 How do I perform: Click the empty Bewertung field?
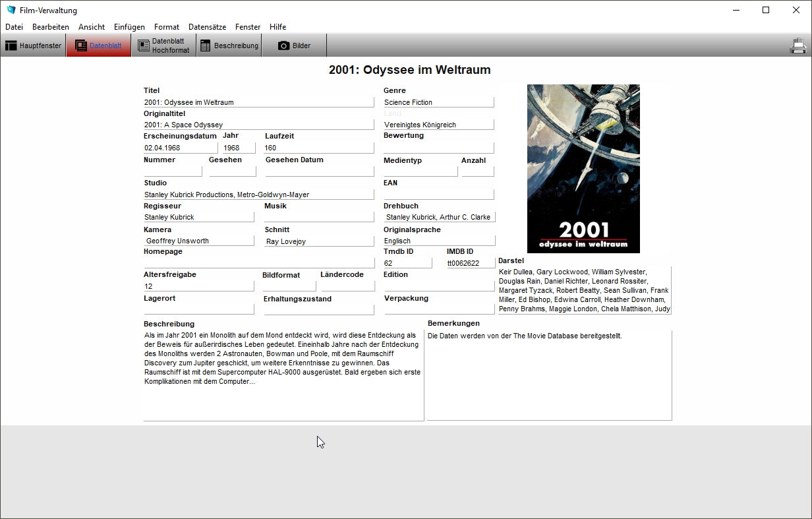point(438,147)
